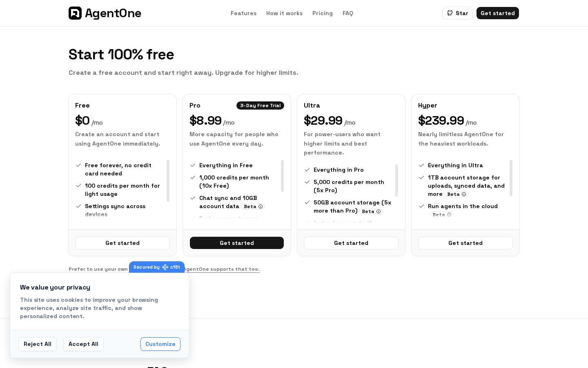
Task: Choose Get started on the Hyper plan
Action: (465, 243)
